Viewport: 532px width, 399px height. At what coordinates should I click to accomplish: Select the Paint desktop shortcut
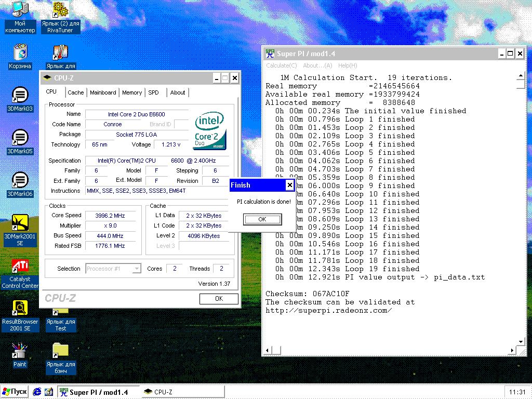(20, 355)
